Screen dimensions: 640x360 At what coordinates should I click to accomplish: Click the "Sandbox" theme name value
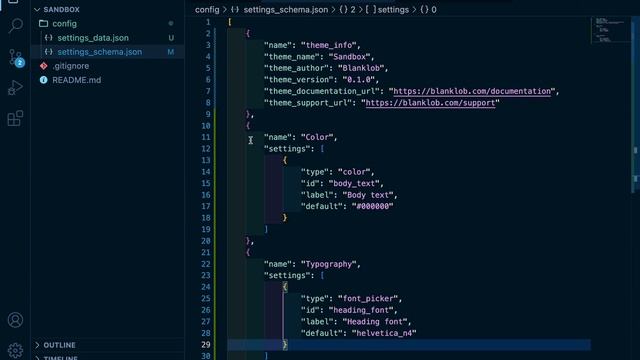[x=349, y=57]
